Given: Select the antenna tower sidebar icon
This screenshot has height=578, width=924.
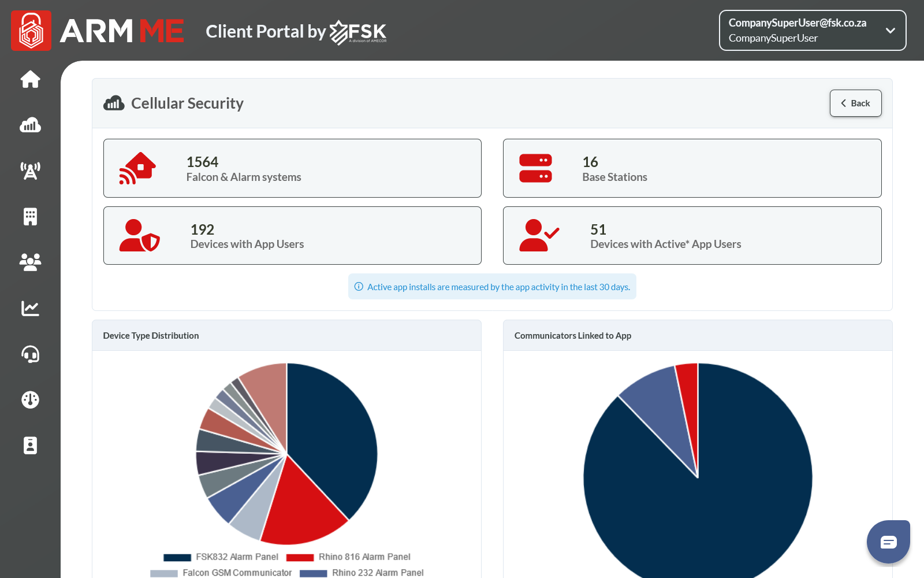Looking at the screenshot, I should click(30, 171).
